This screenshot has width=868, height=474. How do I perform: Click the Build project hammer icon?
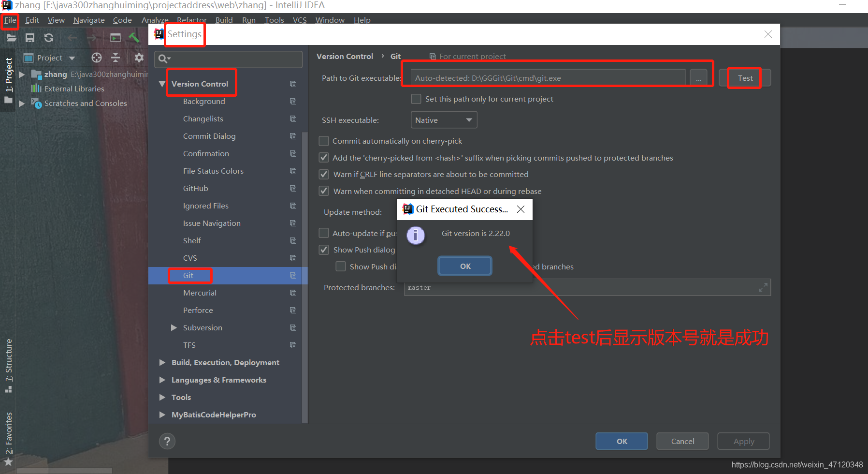pos(134,38)
